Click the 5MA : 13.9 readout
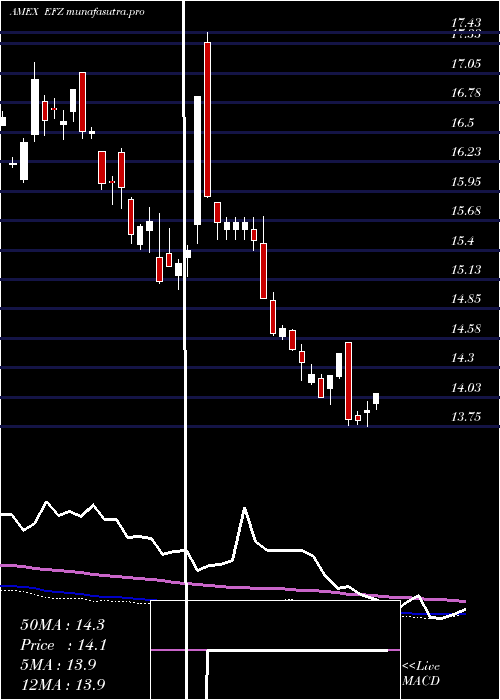 58,665
